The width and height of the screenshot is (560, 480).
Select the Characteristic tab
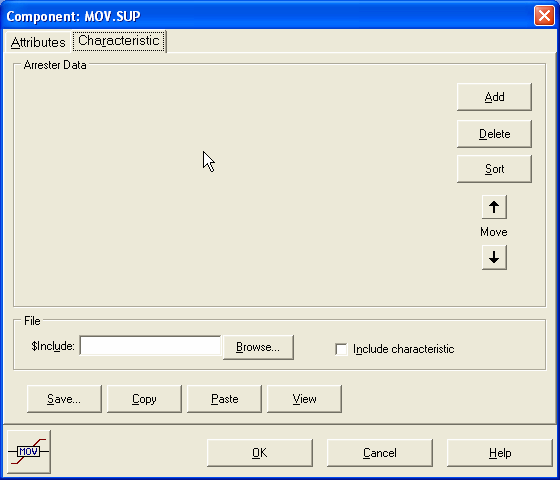pyautogui.click(x=119, y=41)
